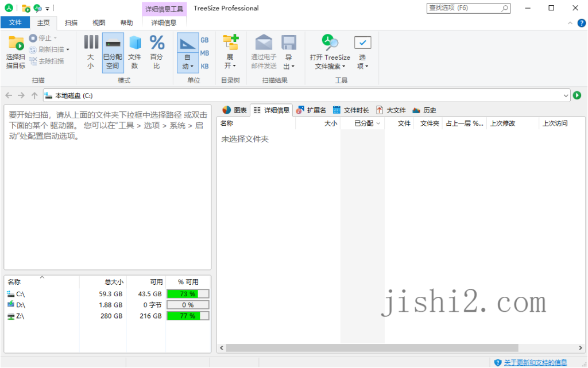
Task: Switch to the 扫描 ribbon tab
Action: point(71,23)
